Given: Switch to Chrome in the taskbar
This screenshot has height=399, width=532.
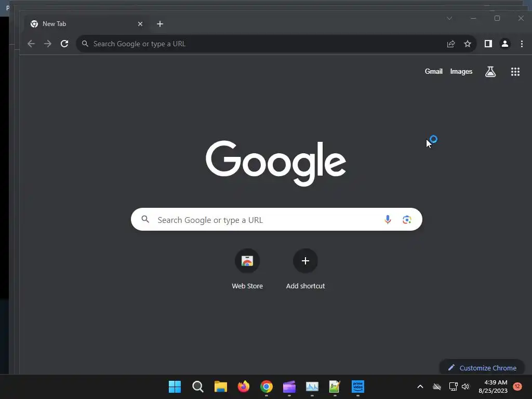Looking at the screenshot, I should (267, 387).
